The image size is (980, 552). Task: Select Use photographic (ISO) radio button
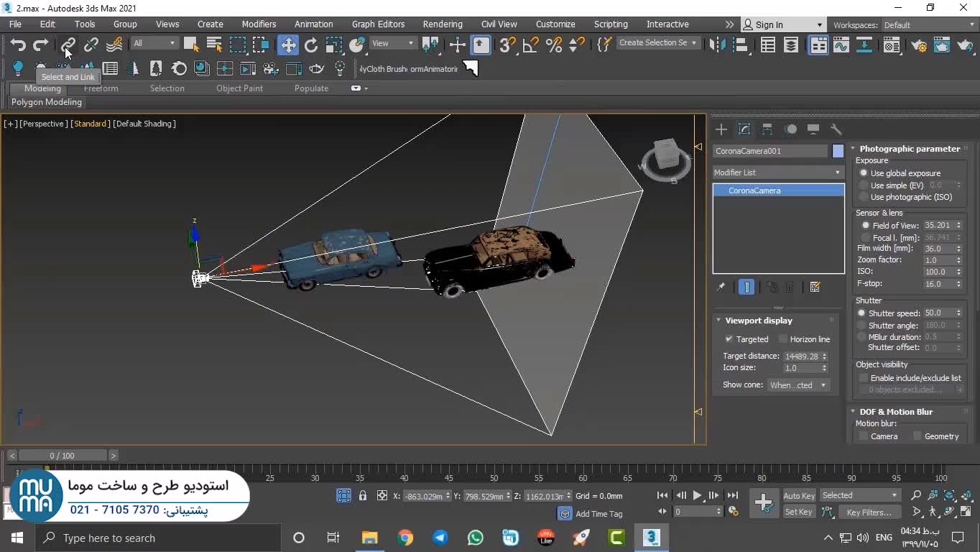pos(864,197)
